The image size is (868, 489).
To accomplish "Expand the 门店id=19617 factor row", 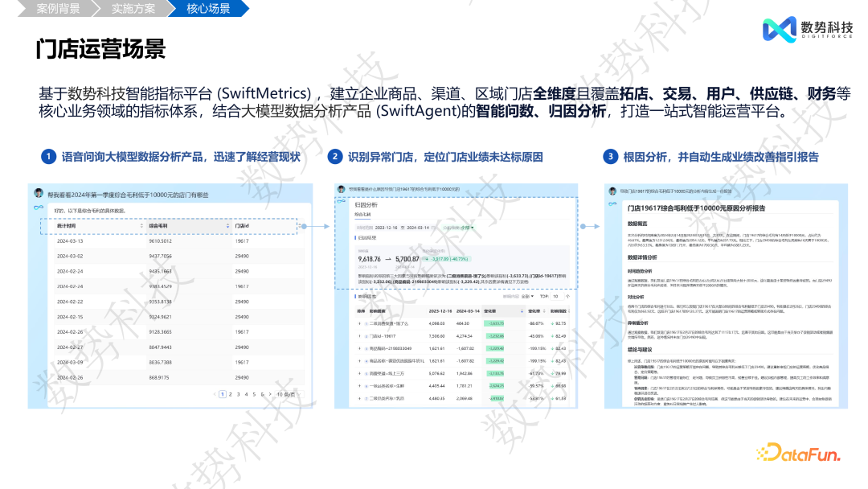I will pos(359,336).
